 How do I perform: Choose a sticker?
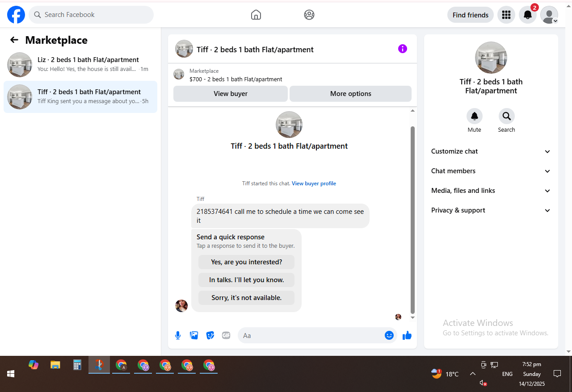(x=210, y=335)
